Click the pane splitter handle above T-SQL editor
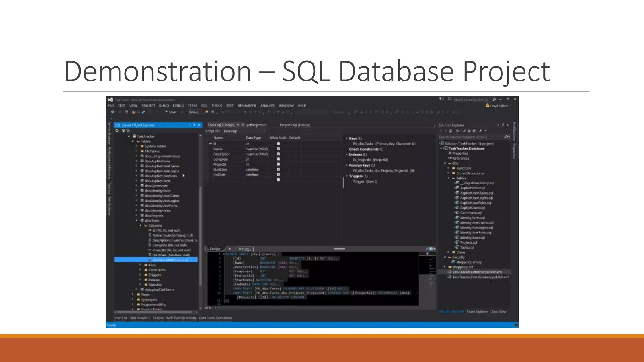The image size is (644, 362). pyautogui.click(x=339, y=249)
